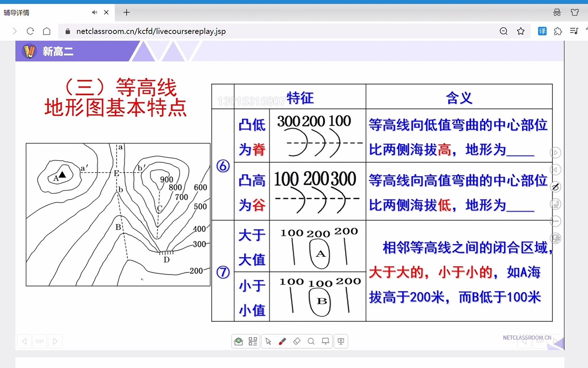Bookmark this page with the star
Image resolution: width=588 pixels, height=368 pixels.
(521, 31)
